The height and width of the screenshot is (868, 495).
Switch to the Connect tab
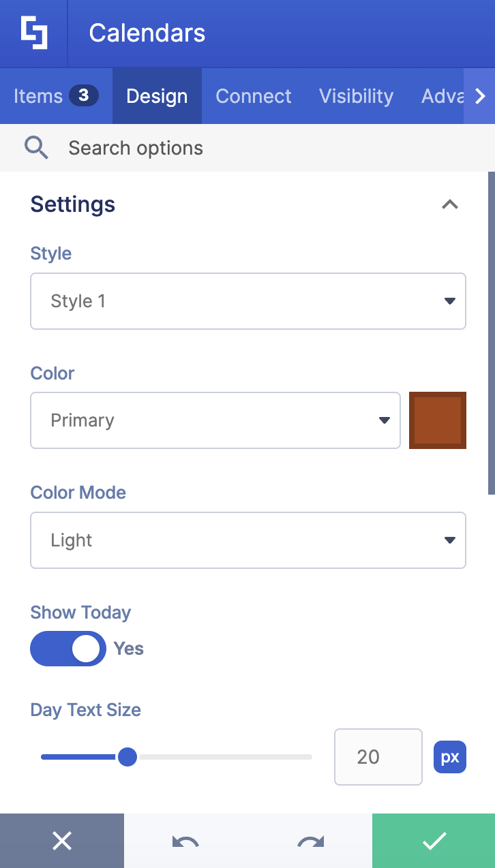[253, 95]
